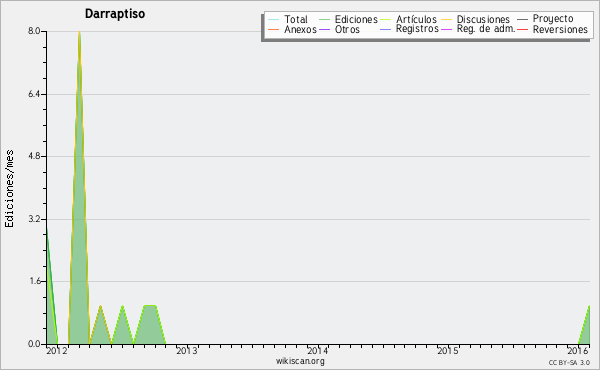Click the 1.6 y-axis value
The image size is (600, 370).
[34, 281]
